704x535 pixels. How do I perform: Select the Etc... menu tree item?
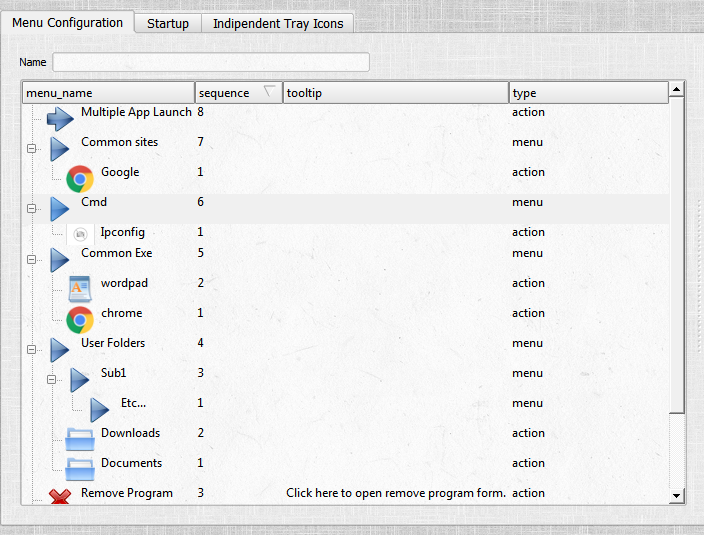pos(133,403)
